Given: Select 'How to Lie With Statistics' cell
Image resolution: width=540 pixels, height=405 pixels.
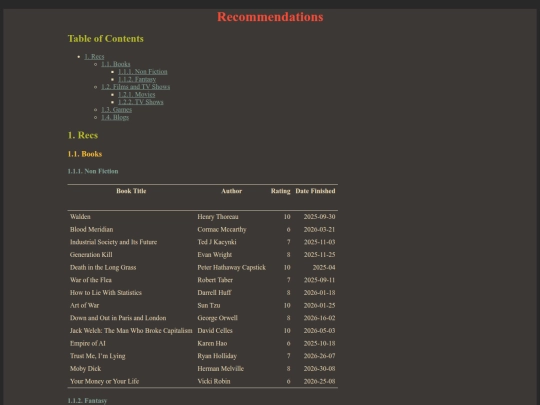Looking at the screenshot, I should click(106, 293).
